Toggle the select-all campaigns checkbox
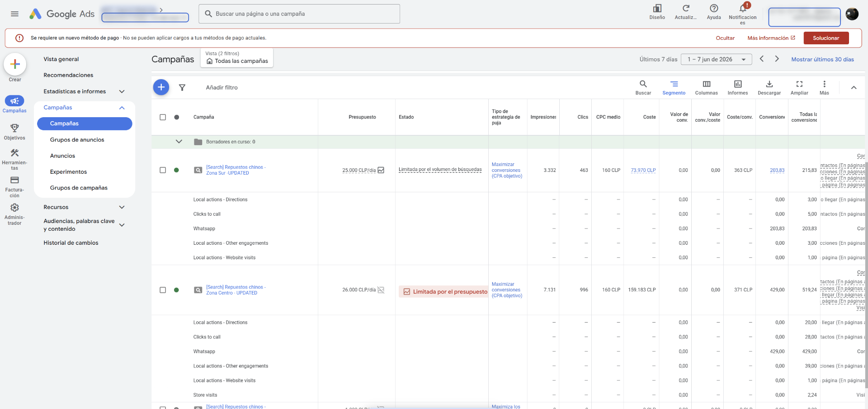Viewport: 868px width, 409px height. 163,117
